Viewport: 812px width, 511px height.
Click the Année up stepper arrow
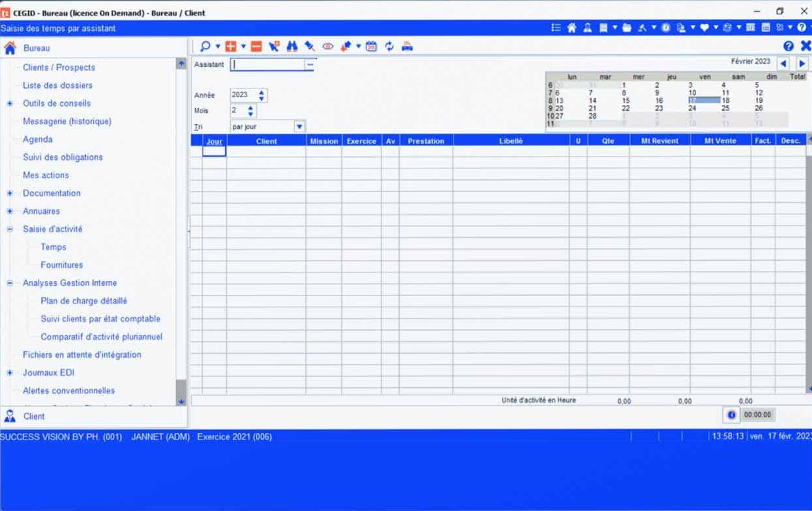(x=261, y=92)
